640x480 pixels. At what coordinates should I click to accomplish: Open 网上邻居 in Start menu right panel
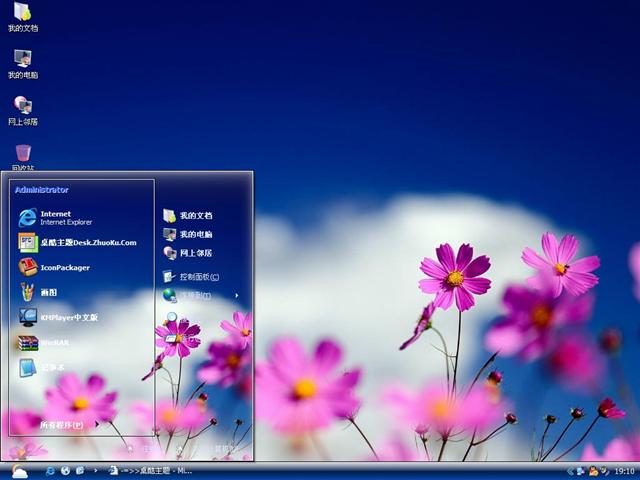coord(188,253)
